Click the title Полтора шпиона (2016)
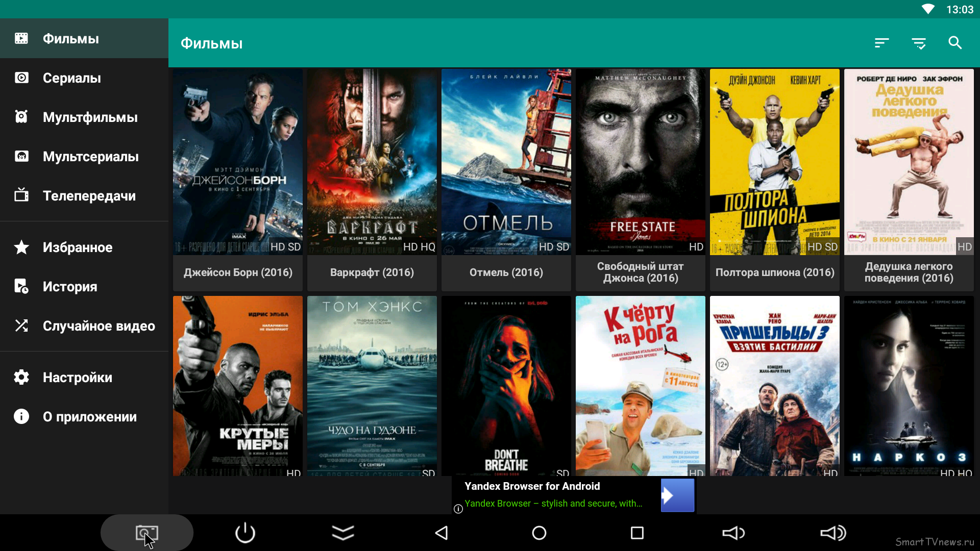980x551 pixels. pyautogui.click(x=775, y=272)
